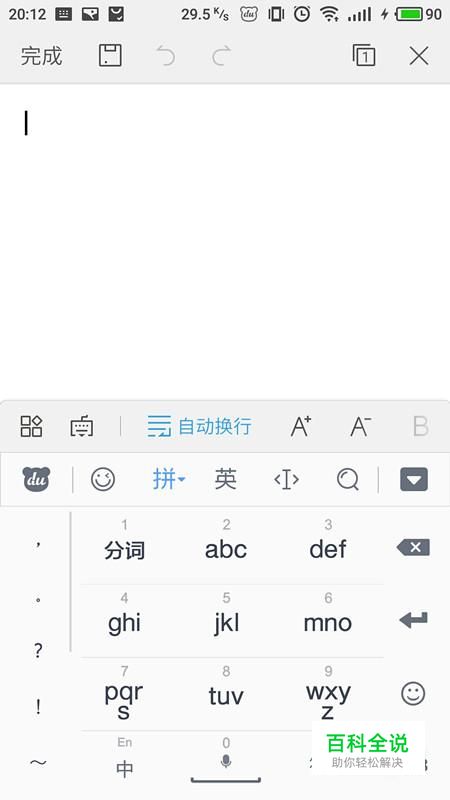The image size is (450, 800).
Task: Open the document windows switcher icon
Action: click(364, 56)
